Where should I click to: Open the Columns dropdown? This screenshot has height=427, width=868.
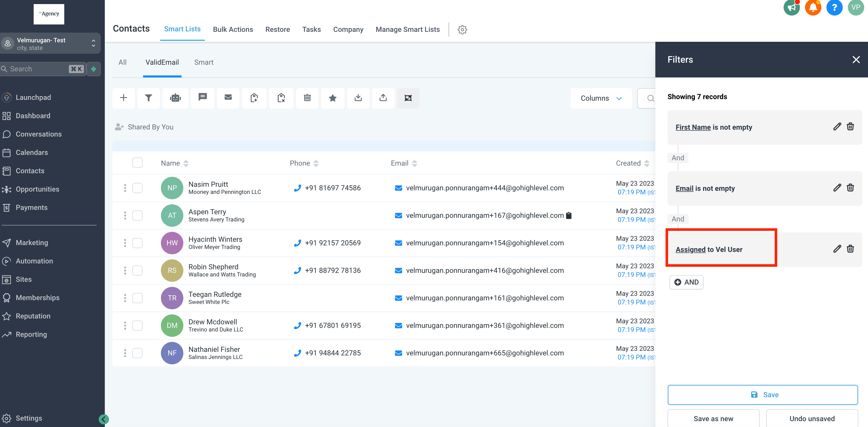click(x=601, y=98)
